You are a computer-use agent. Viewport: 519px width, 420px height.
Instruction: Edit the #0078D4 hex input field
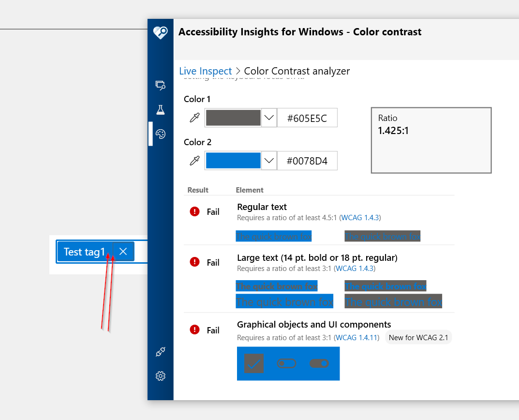click(x=307, y=161)
